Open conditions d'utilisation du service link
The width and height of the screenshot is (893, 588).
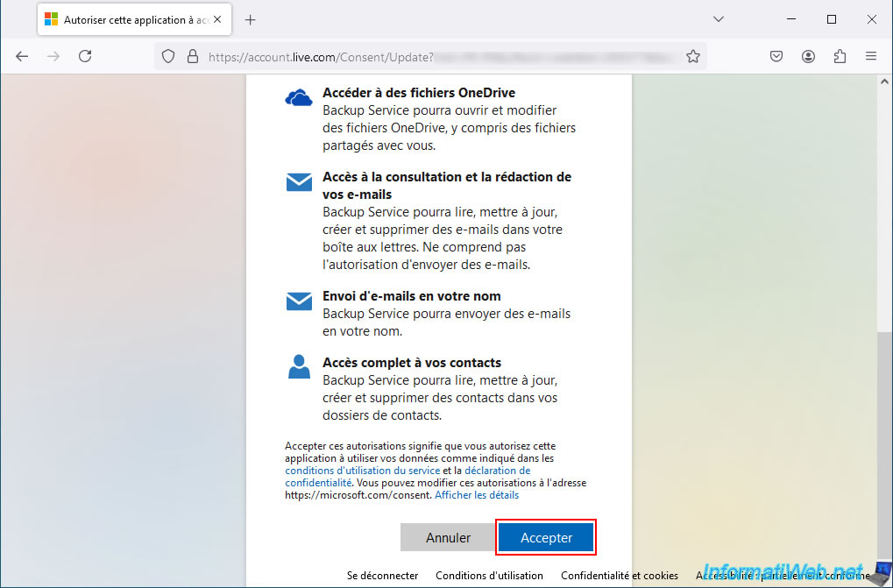pos(363,471)
